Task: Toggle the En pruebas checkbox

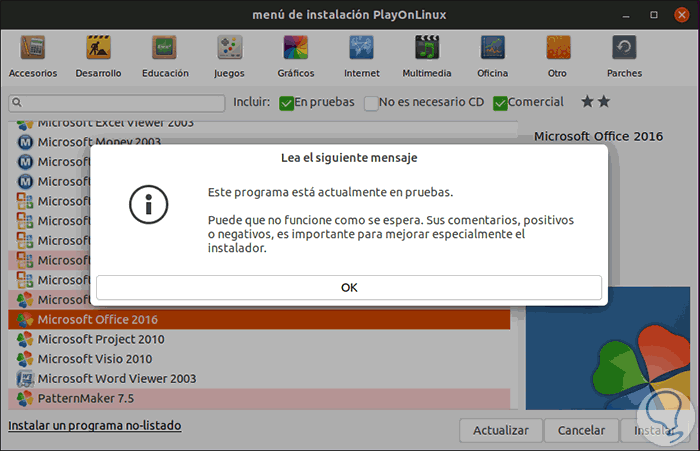Action: (x=286, y=103)
